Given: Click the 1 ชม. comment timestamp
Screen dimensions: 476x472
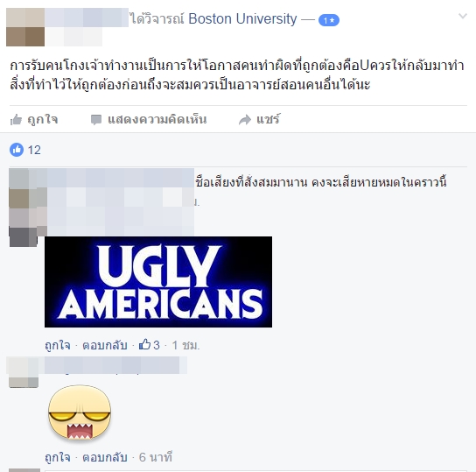Looking at the screenshot, I should tap(185, 345).
